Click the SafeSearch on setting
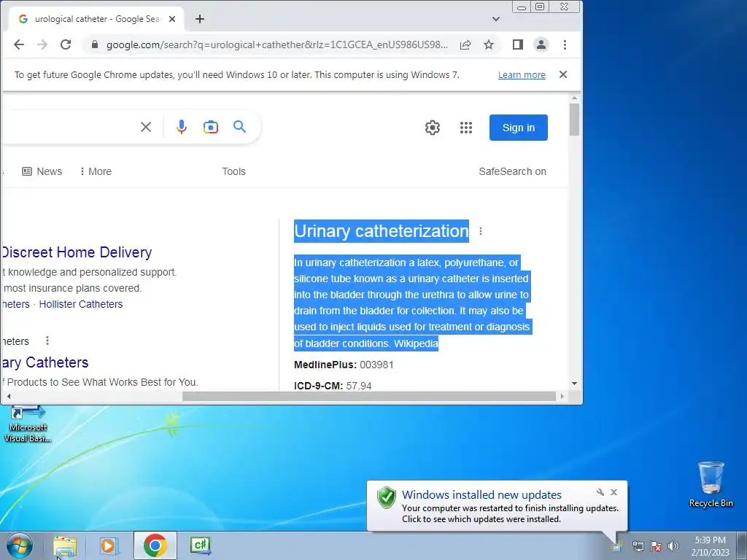 tap(513, 171)
